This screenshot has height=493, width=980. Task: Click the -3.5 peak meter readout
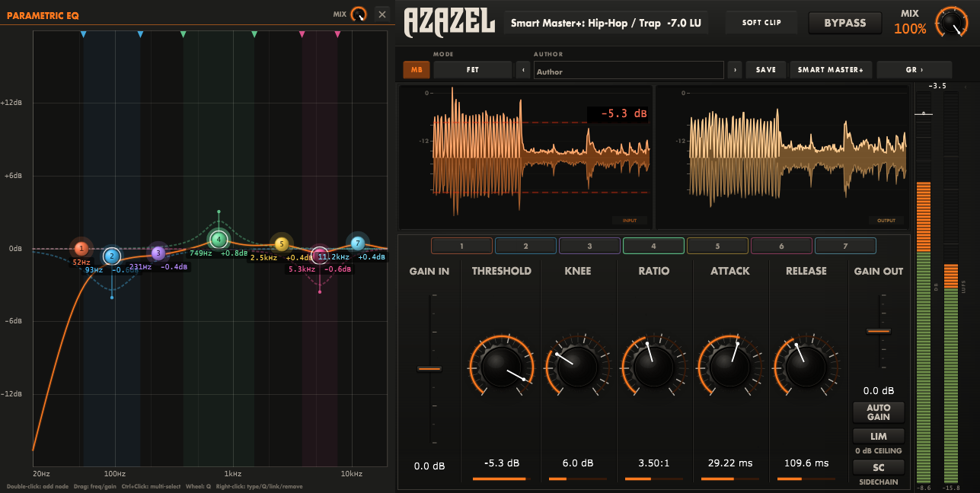(x=937, y=86)
